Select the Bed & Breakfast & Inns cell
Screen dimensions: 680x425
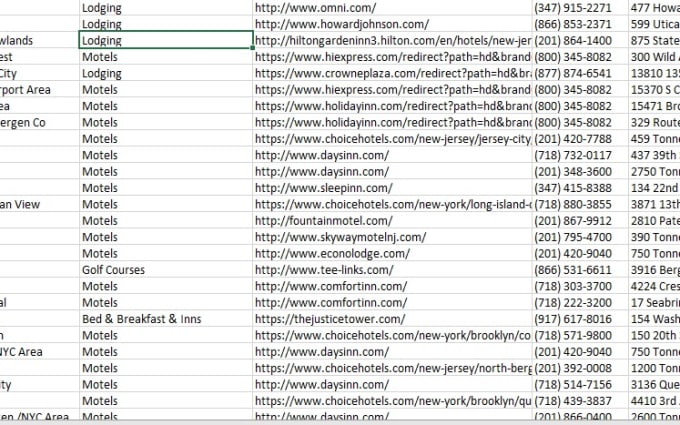[x=166, y=319]
